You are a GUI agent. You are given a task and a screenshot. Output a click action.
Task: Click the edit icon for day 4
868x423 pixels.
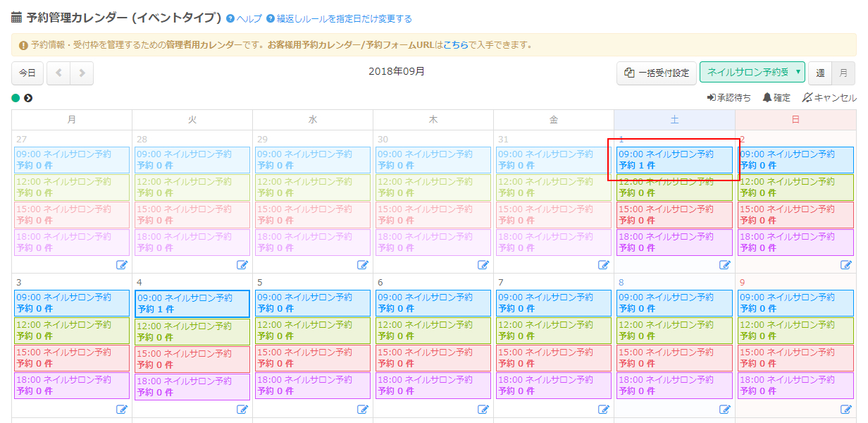[242, 410]
